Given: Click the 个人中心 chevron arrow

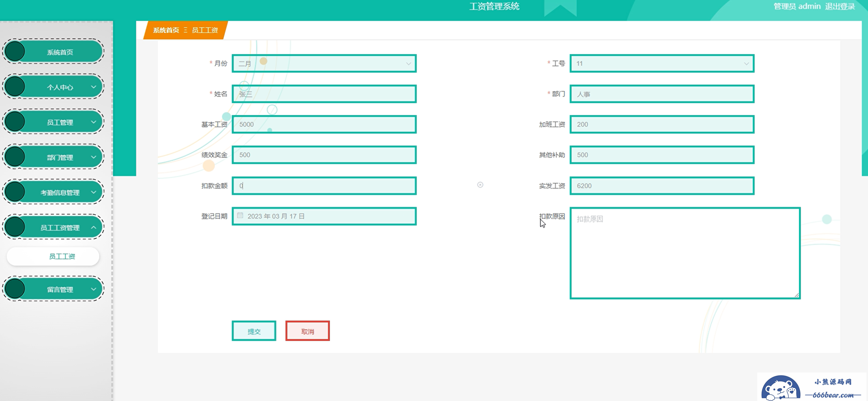Looking at the screenshot, I should coord(94,87).
